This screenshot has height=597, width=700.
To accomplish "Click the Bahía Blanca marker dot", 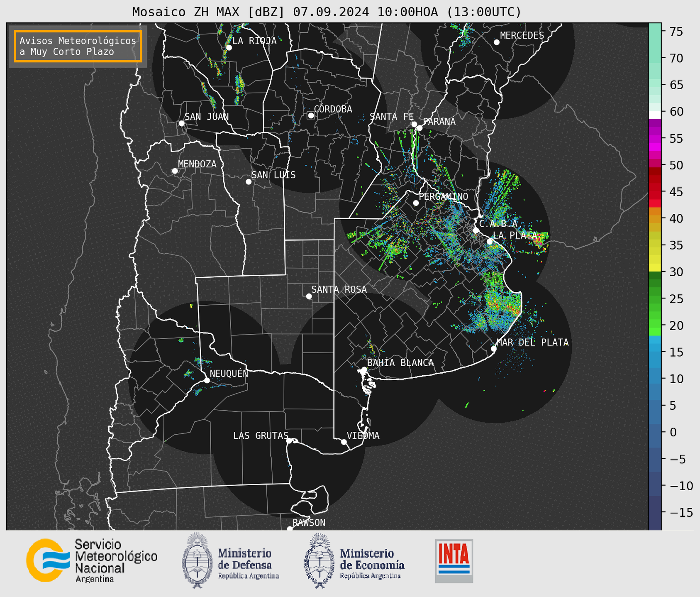I will [364, 369].
